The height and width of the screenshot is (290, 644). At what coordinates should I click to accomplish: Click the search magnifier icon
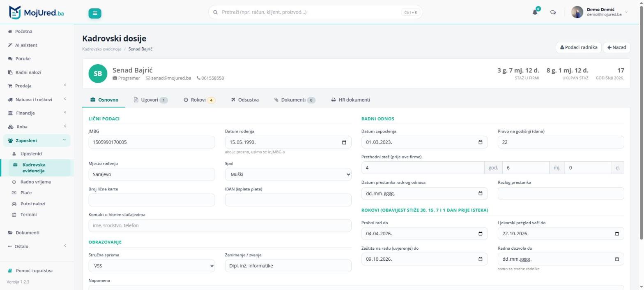point(215,12)
